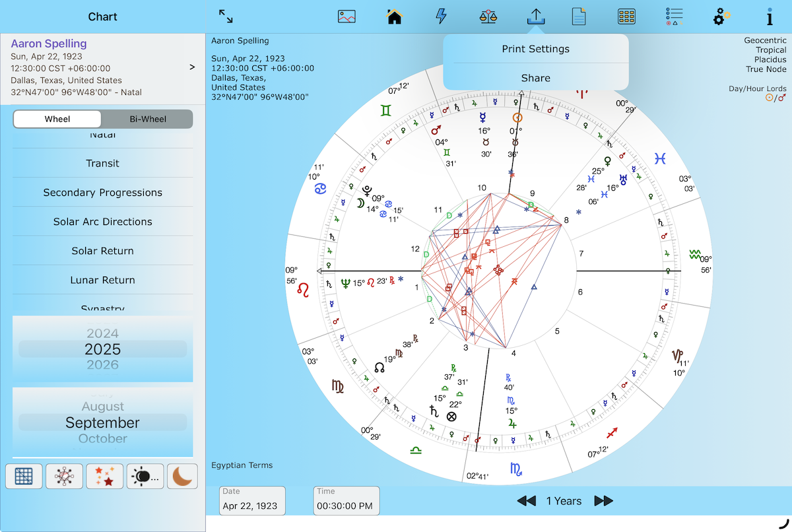This screenshot has width=792, height=532.
Task: Switch to Bi-Wheel mode
Action: 147,119
